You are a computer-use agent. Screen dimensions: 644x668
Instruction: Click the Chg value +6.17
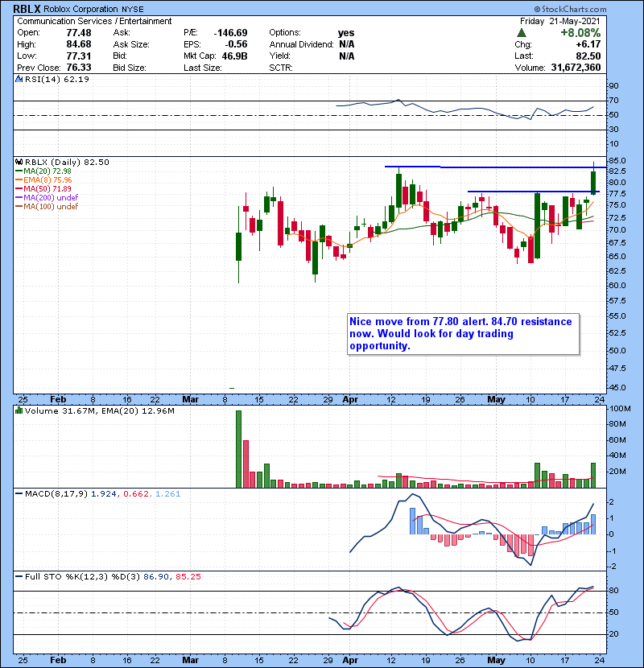[588, 44]
